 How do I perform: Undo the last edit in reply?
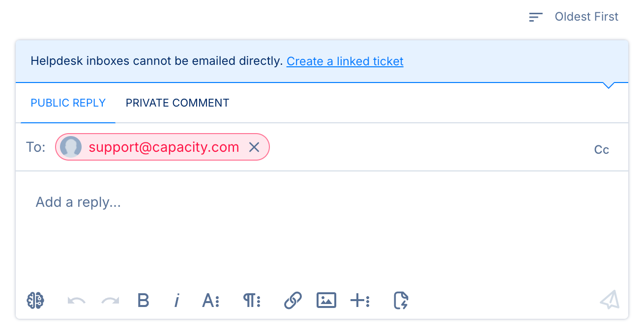coord(76,300)
